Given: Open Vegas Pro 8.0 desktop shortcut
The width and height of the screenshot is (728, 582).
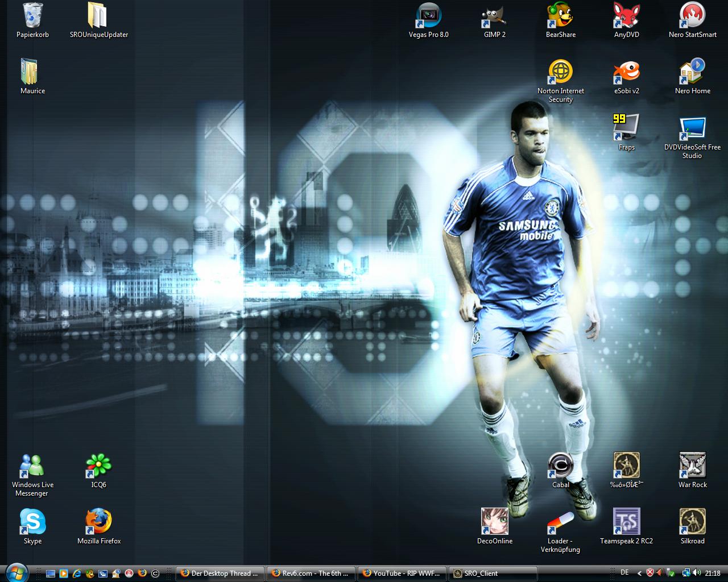Looking at the screenshot, I should click(428, 16).
